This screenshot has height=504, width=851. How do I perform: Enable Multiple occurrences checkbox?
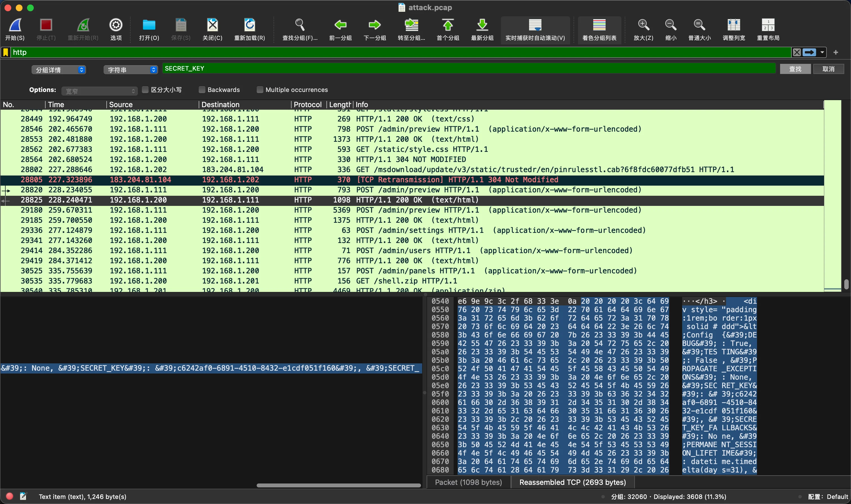pos(260,90)
